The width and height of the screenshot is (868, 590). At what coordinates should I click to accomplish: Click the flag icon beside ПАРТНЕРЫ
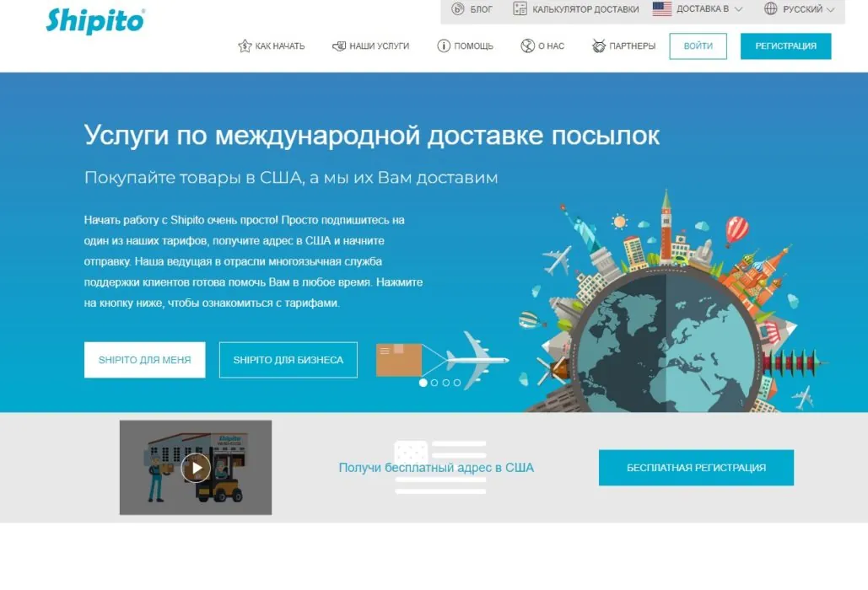597,46
